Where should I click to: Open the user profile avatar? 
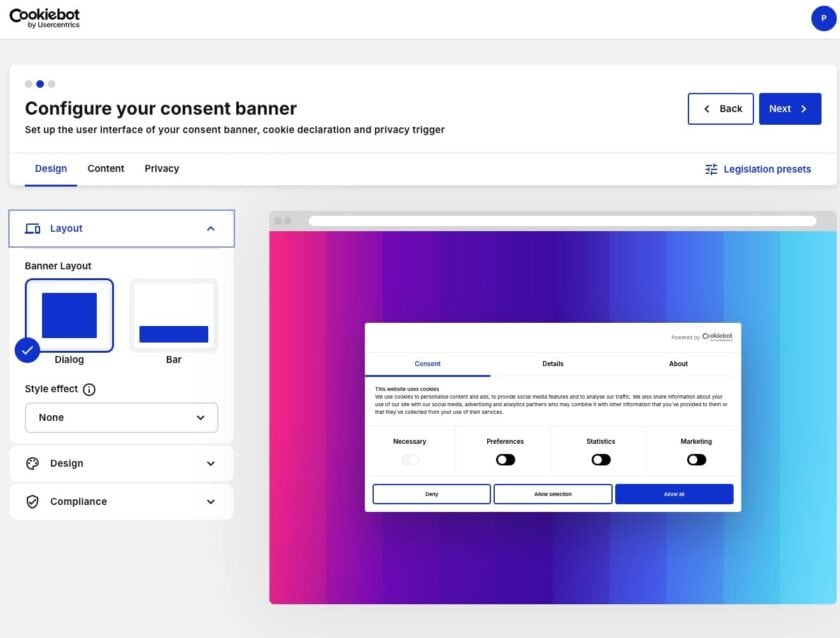coord(823,18)
